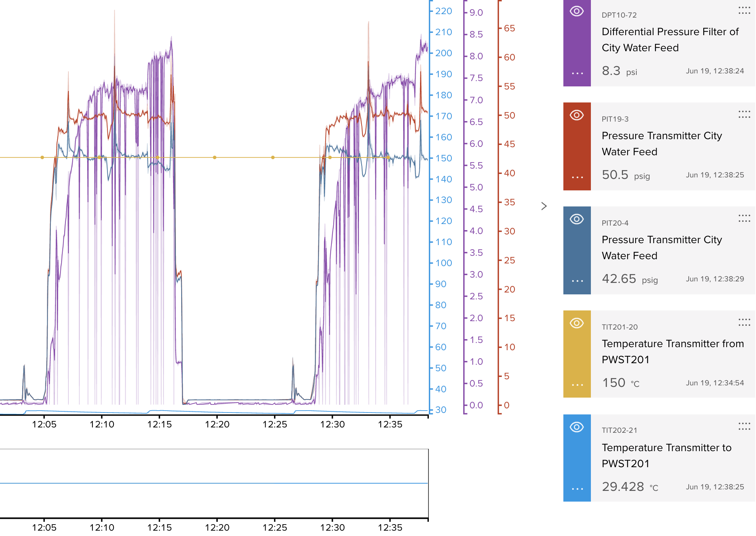
Task: Select the Differential Pressure Filter of City Water Feed title
Action: pos(670,40)
